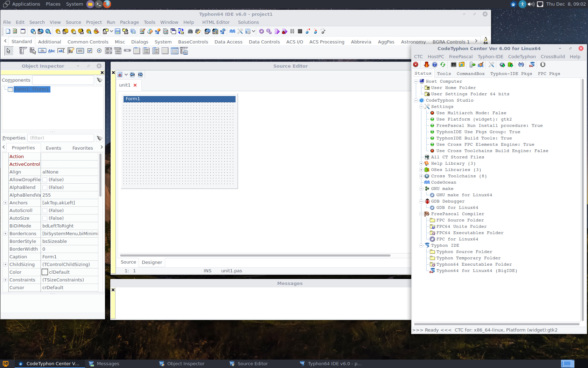The height and width of the screenshot is (368, 588).
Task: Select the TEdit 'ab' component on palette
Action: pyautogui.click(x=61, y=51)
